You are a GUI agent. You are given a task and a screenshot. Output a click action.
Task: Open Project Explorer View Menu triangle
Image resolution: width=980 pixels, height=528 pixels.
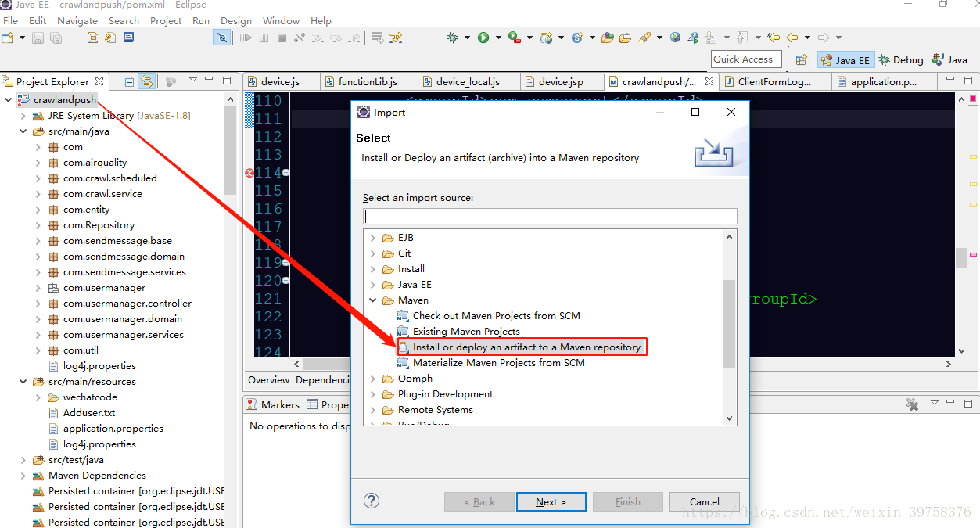[193, 81]
